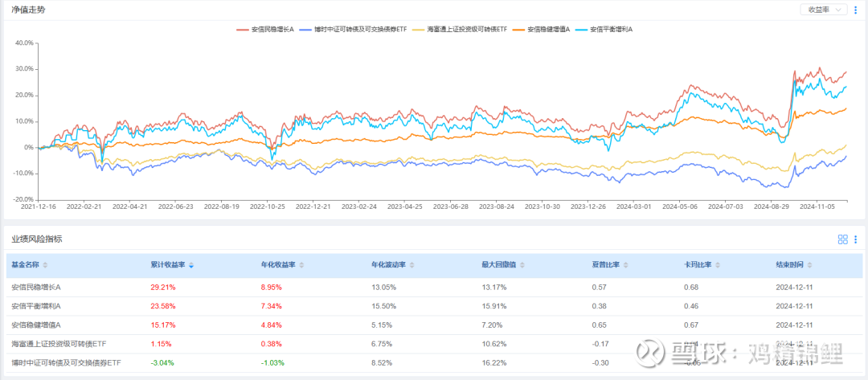Click the 2023-06-28 date on chart axis

pyautogui.click(x=449, y=206)
